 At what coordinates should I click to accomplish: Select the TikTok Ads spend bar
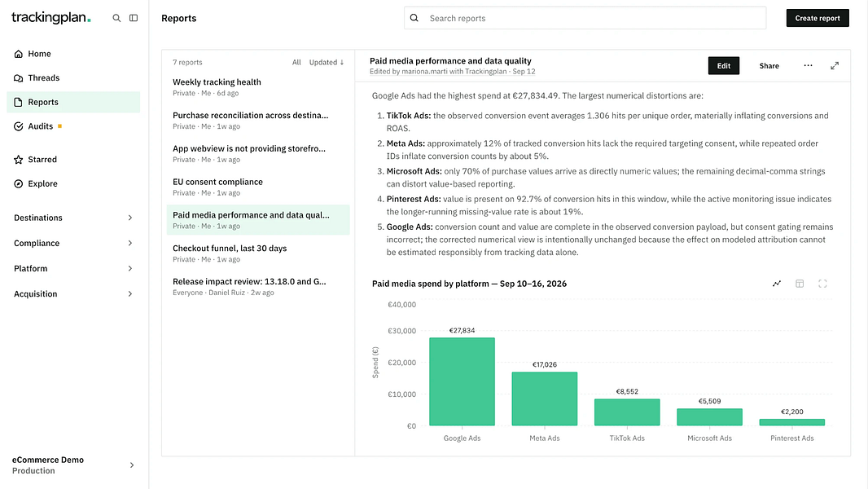[x=627, y=412]
